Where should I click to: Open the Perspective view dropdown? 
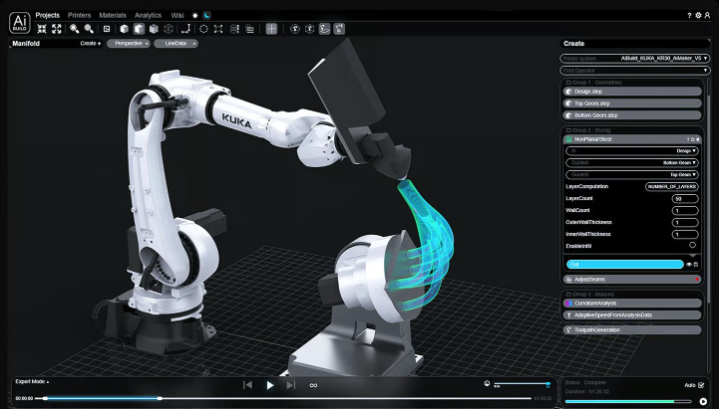[x=126, y=44]
